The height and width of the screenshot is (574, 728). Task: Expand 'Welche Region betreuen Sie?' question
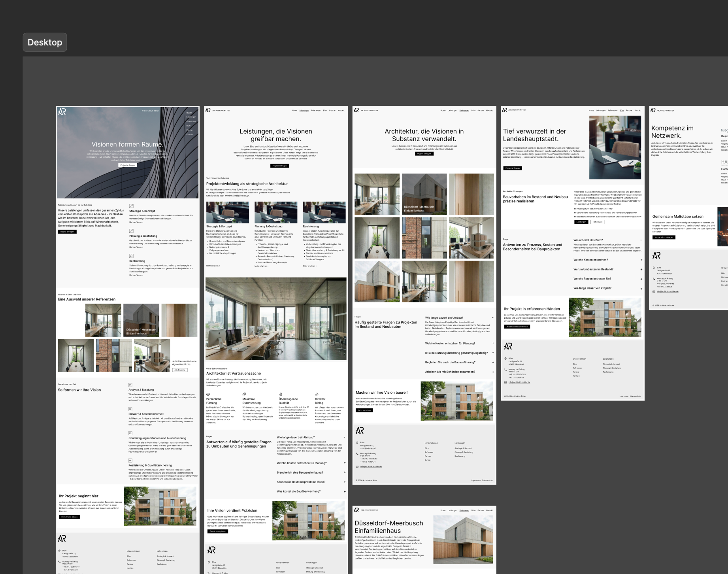pyautogui.click(x=641, y=279)
